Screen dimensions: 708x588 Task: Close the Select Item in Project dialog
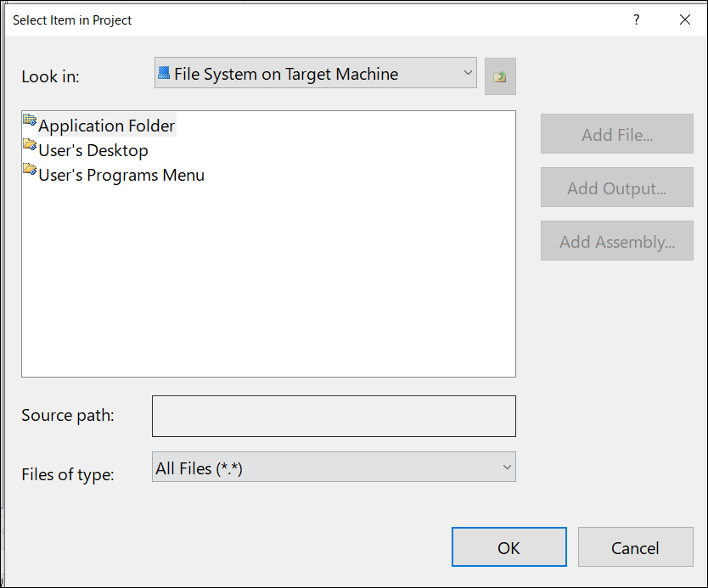(684, 20)
